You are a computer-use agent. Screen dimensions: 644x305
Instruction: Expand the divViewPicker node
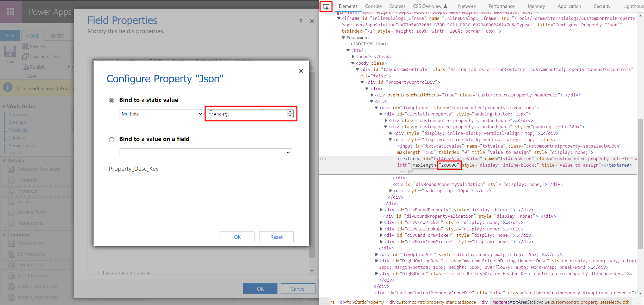coord(381,222)
